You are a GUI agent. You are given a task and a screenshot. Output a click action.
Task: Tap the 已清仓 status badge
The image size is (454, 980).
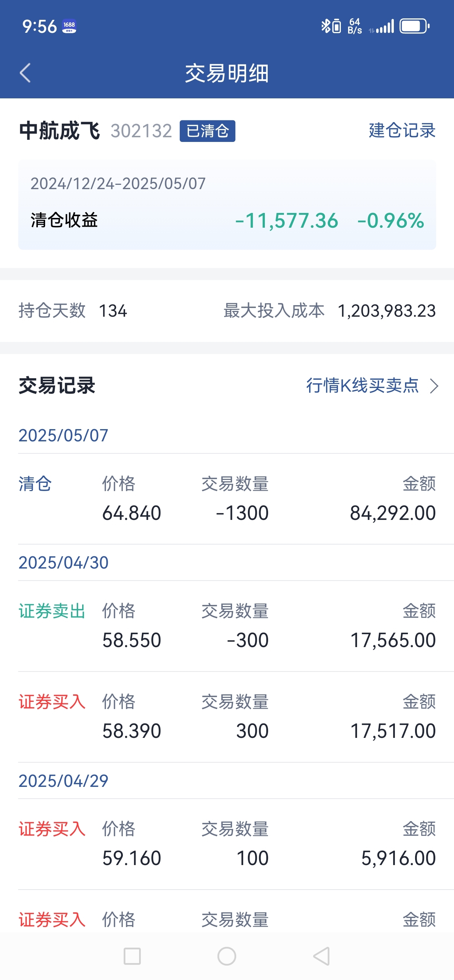[x=208, y=131]
